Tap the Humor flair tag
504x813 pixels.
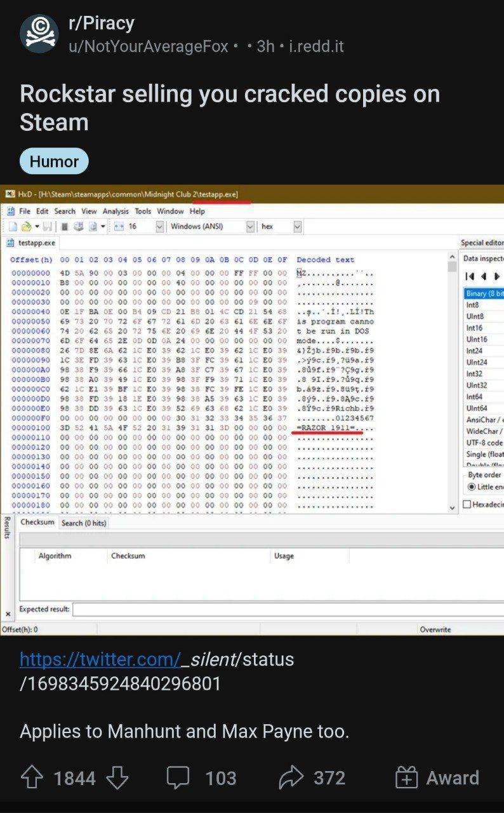(x=54, y=161)
